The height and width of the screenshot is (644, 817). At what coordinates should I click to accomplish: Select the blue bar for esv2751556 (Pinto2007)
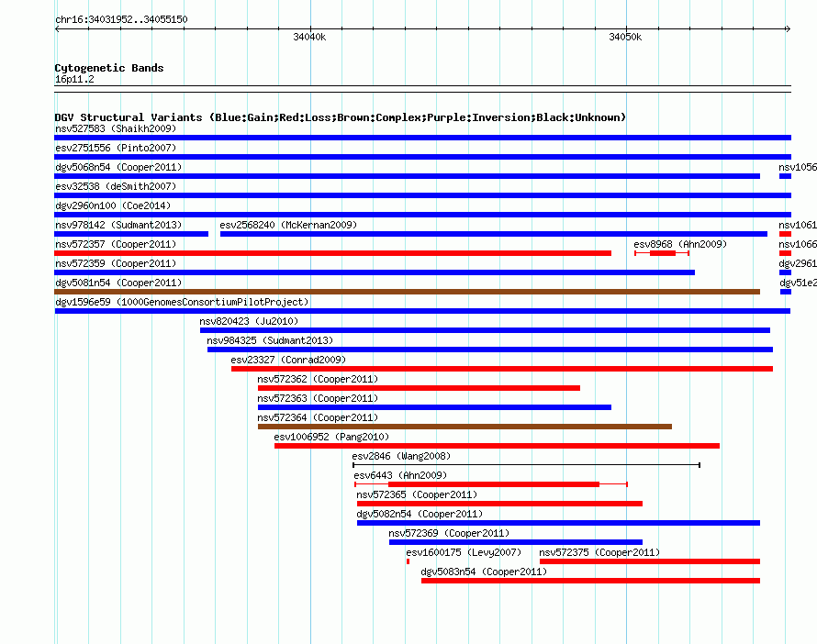tap(422, 157)
